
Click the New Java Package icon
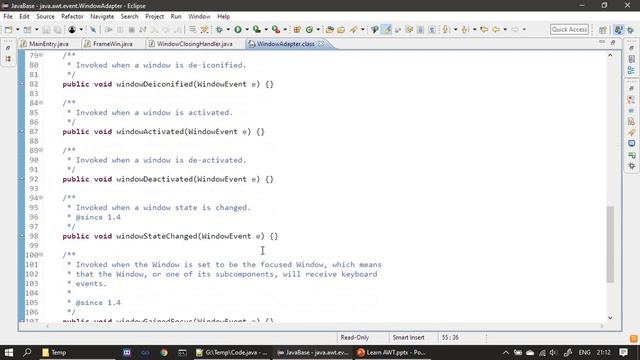click(x=297, y=29)
